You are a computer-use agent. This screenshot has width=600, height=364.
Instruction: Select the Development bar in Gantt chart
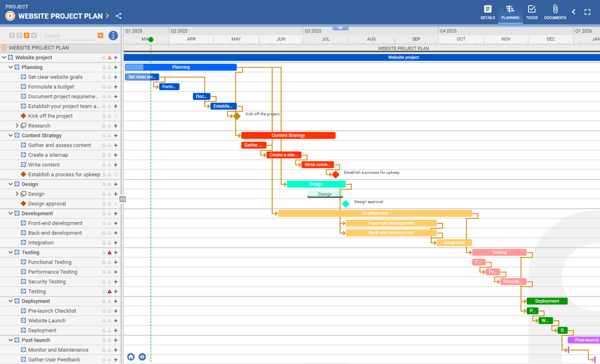375,213
